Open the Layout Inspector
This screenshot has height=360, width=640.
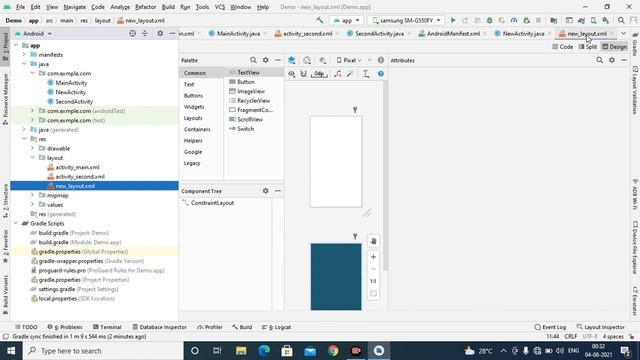tap(600, 327)
